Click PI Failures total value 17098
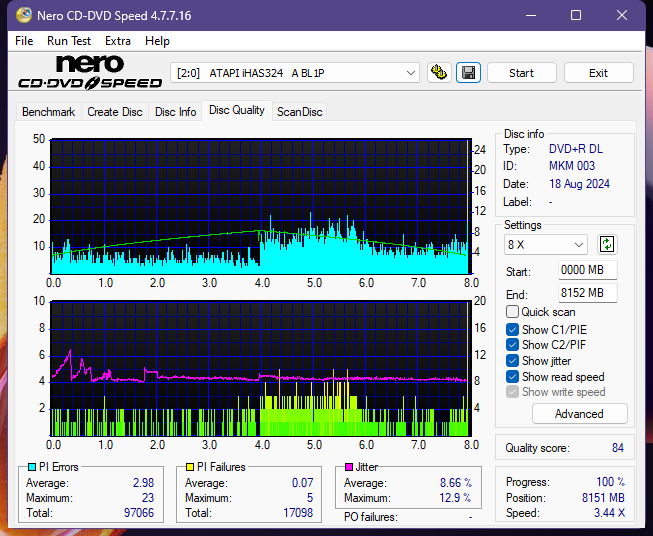The width and height of the screenshot is (653, 536). [x=298, y=512]
